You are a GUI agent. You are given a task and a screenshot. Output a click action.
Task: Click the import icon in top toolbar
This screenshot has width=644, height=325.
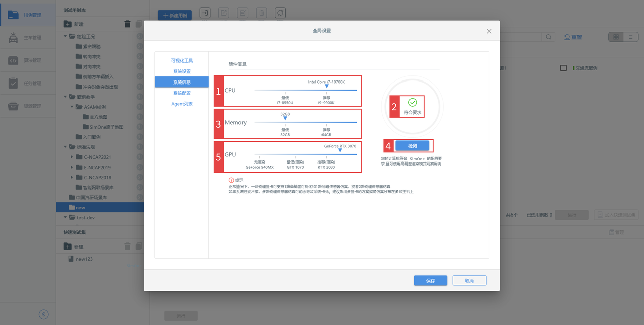pos(205,13)
